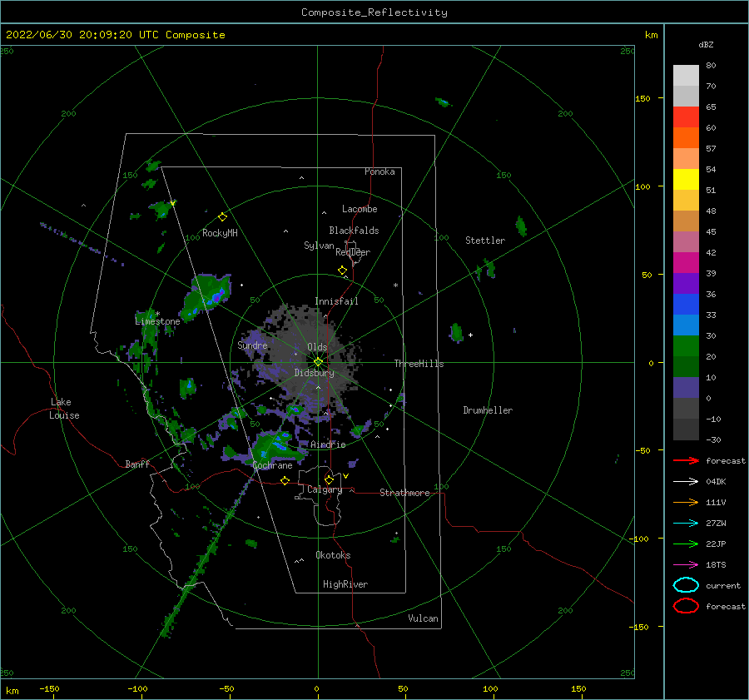Pick the bright red swatch below 65
Screen dimensions: 749x700
point(686,117)
